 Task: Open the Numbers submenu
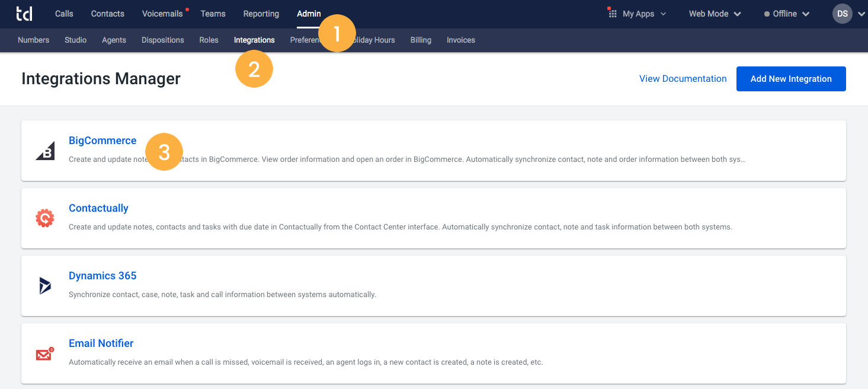(x=33, y=40)
